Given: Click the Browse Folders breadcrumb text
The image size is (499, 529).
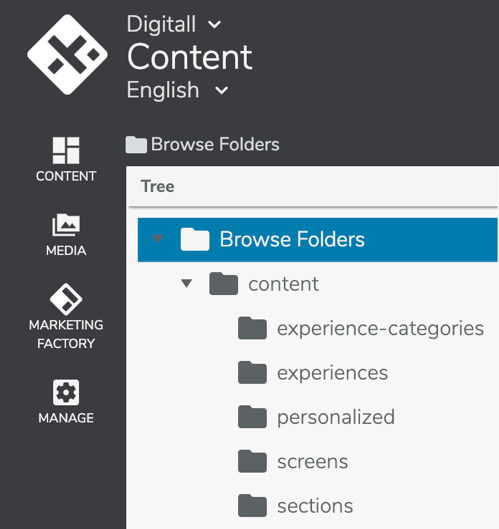Looking at the screenshot, I should [x=215, y=144].
